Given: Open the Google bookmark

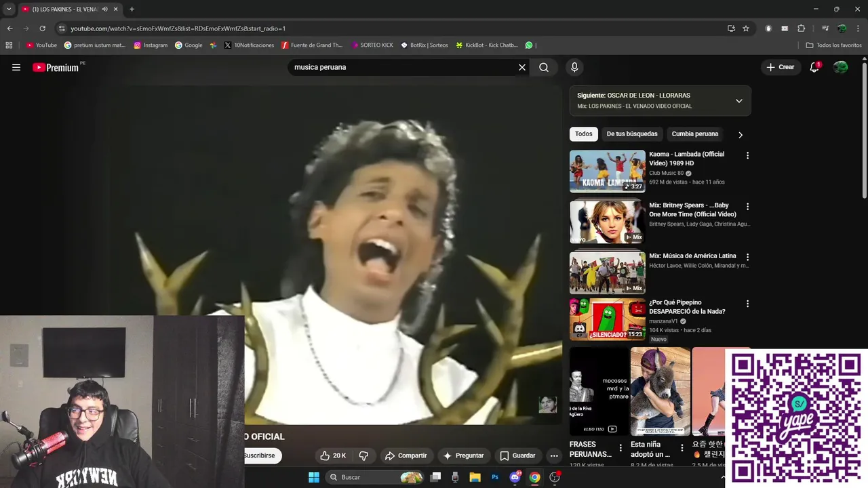Looking at the screenshot, I should pos(189,45).
